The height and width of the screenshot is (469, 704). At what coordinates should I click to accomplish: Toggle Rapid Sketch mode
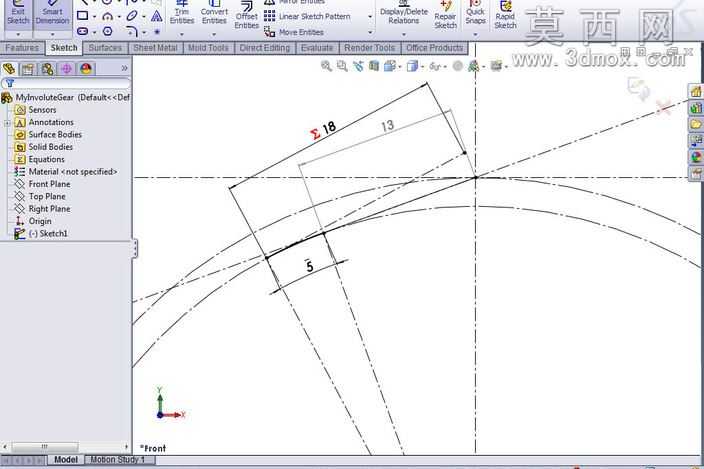505,16
